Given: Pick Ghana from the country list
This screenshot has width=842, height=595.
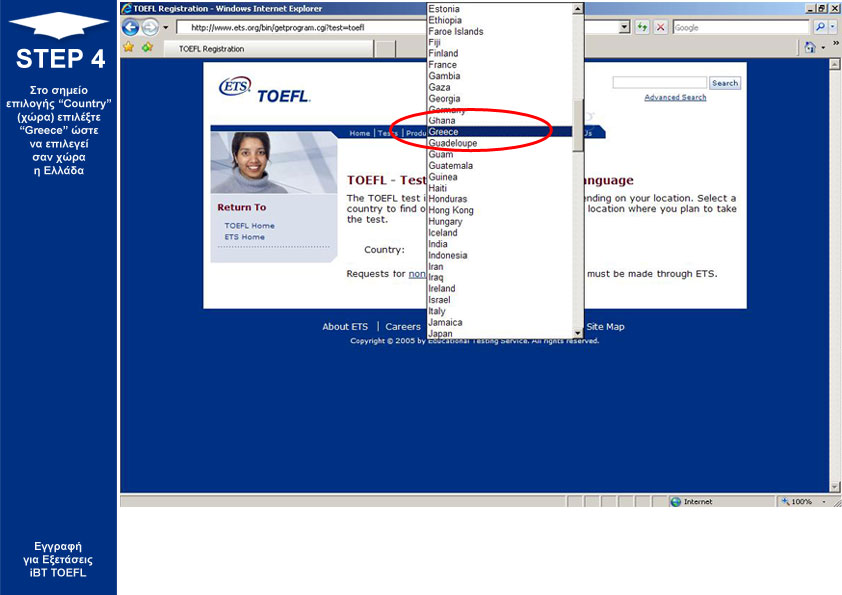Looking at the screenshot, I should [499, 120].
